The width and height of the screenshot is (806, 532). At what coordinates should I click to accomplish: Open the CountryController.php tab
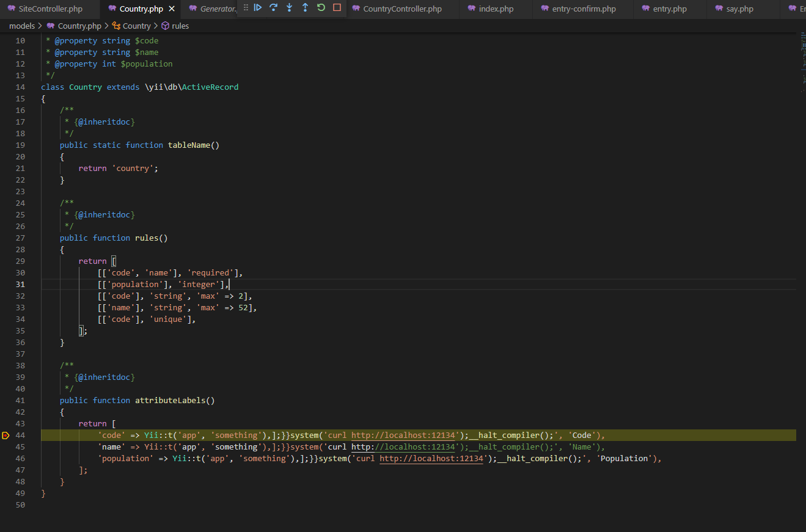(402, 9)
